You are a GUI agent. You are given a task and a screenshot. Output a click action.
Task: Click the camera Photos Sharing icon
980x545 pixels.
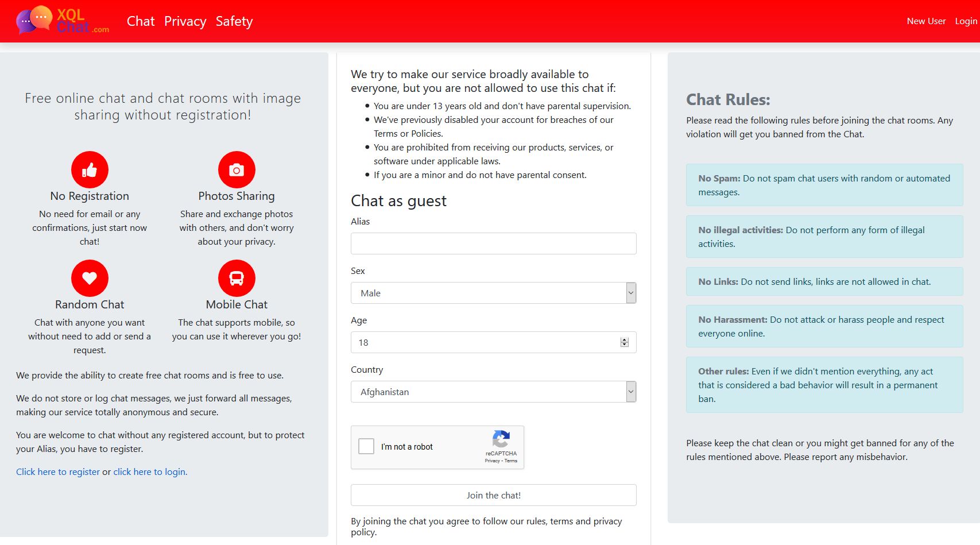[237, 169]
